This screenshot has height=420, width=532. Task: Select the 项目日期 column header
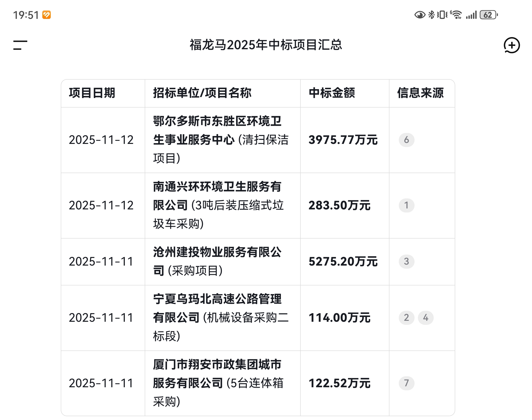tap(92, 93)
